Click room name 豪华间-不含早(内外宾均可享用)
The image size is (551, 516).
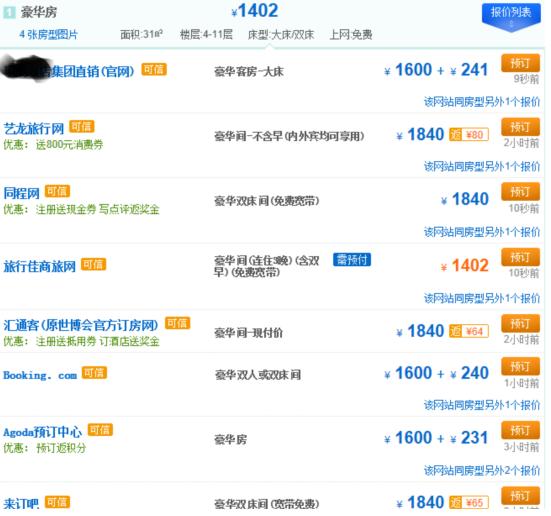coord(289,136)
